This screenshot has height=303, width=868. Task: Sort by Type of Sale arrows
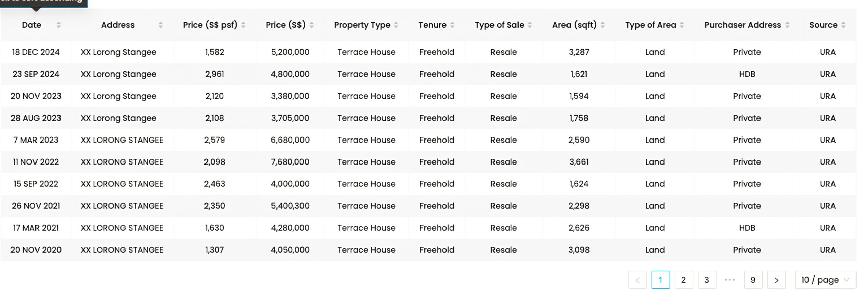point(530,25)
